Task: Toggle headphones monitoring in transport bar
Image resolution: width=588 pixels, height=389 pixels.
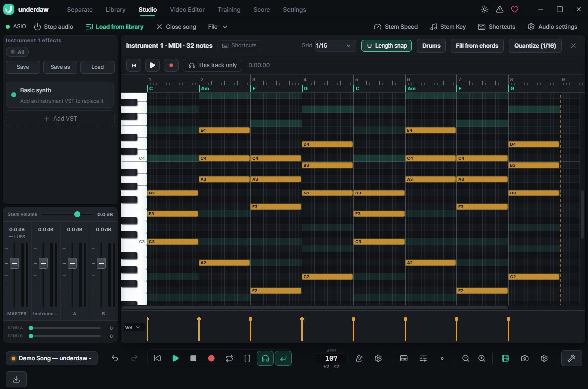Action: [x=265, y=358]
